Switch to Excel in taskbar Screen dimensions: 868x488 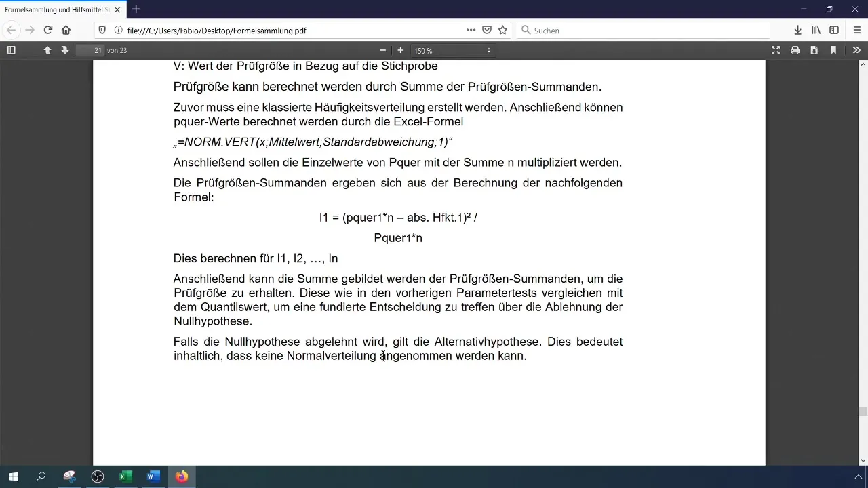coord(125,476)
